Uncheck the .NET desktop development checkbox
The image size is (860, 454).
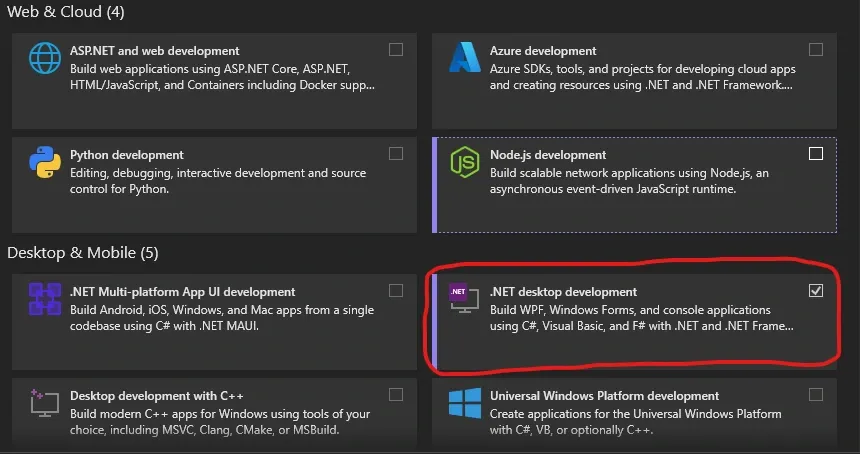point(816,291)
